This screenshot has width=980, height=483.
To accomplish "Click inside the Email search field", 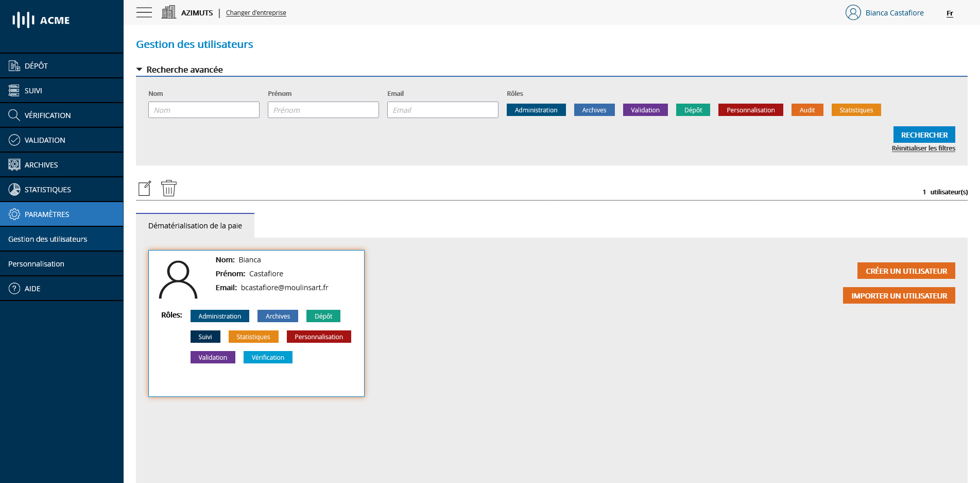I will tap(442, 110).
